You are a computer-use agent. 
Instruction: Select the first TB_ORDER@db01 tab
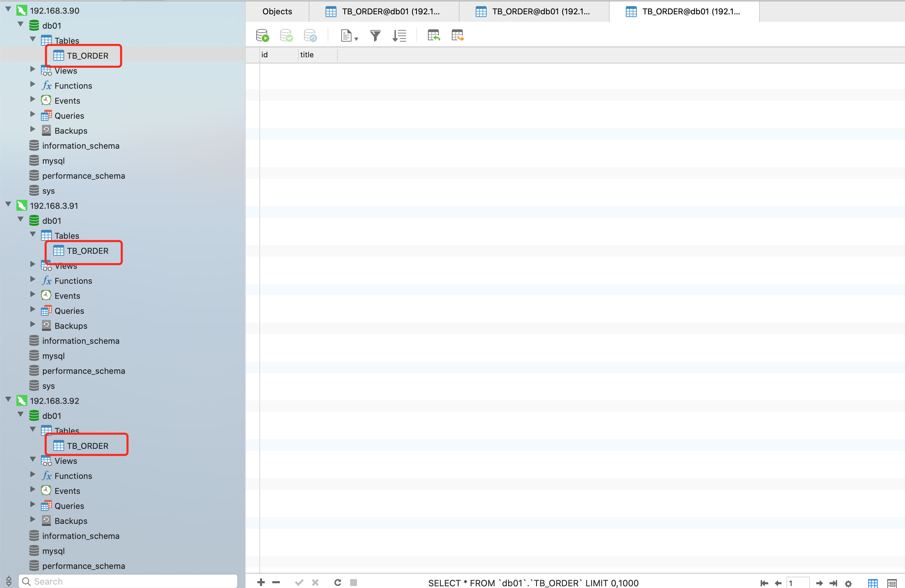click(x=383, y=11)
